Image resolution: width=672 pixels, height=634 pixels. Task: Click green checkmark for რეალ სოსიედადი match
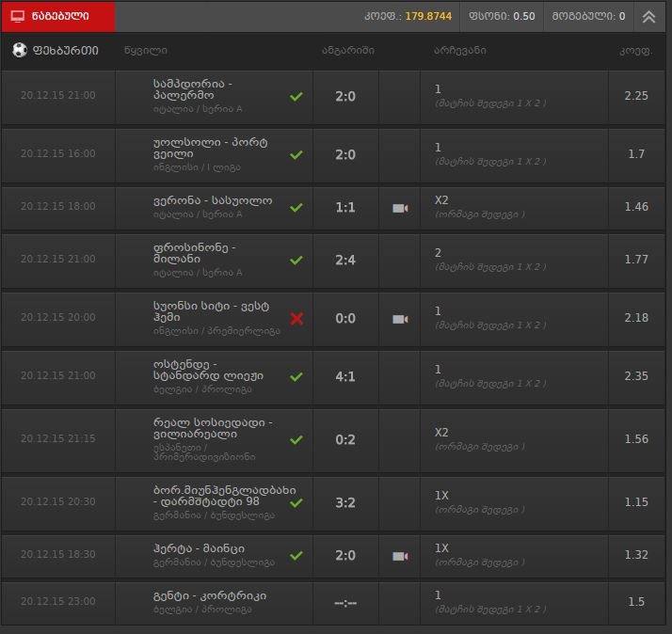click(x=296, y=439)
